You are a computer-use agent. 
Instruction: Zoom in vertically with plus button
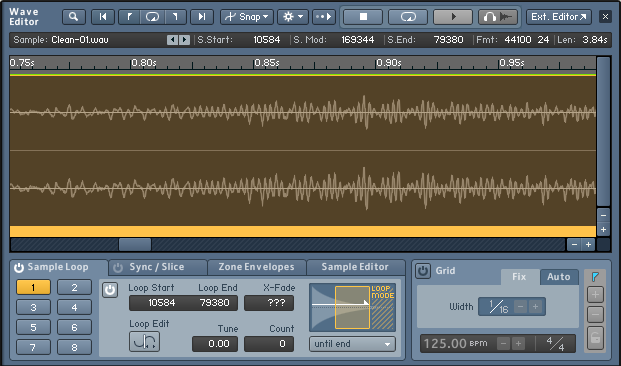(x=603, y=230)
